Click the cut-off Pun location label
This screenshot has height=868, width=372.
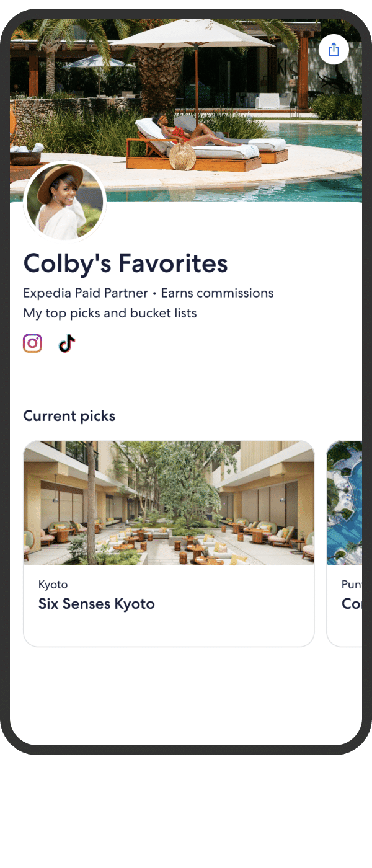tap(352, 585)
